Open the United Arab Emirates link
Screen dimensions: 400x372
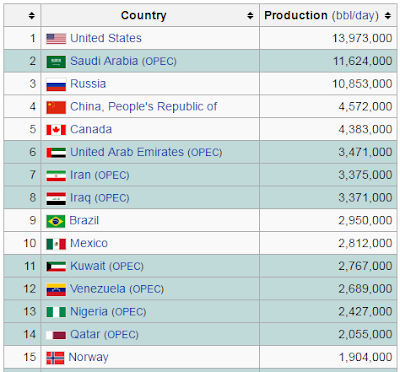[127, 152]
